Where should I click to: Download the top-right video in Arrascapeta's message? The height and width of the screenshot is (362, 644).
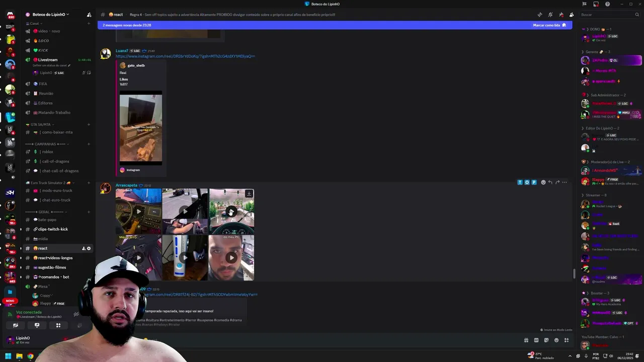249,194
